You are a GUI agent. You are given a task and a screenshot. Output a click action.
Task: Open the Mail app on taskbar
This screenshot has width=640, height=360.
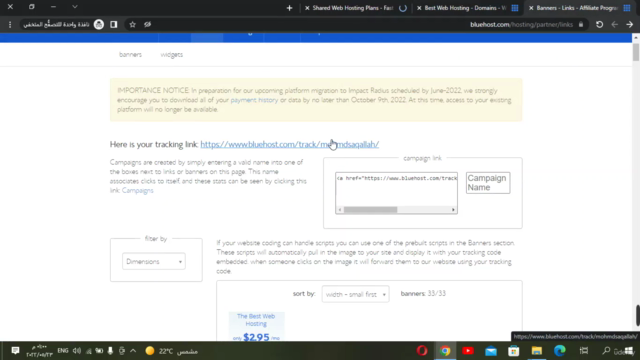(x=491, y=351)
